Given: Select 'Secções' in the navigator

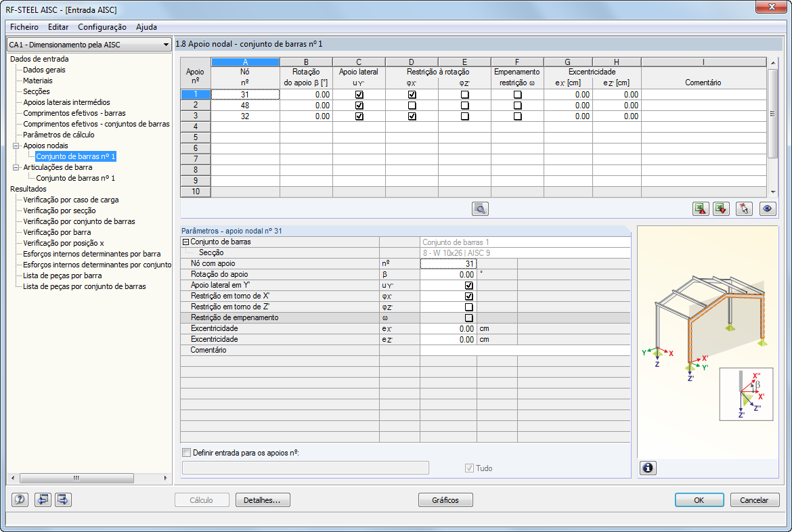Looking at the screenshot, I should click(37, 91).
